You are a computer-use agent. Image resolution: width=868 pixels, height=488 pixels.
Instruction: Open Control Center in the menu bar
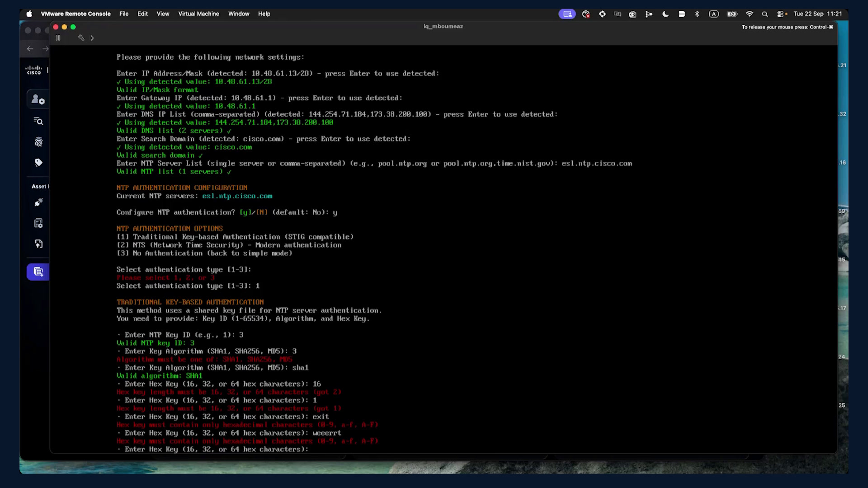pyautogui.click(x=781, y=14)
